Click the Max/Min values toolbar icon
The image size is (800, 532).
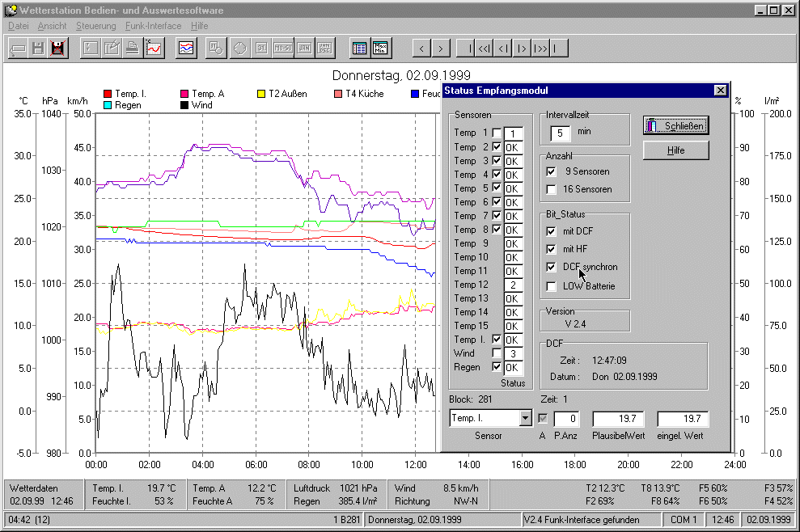380,48
